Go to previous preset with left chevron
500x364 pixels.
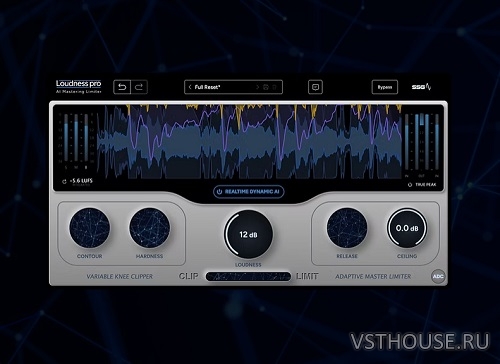tap(190, 87)
